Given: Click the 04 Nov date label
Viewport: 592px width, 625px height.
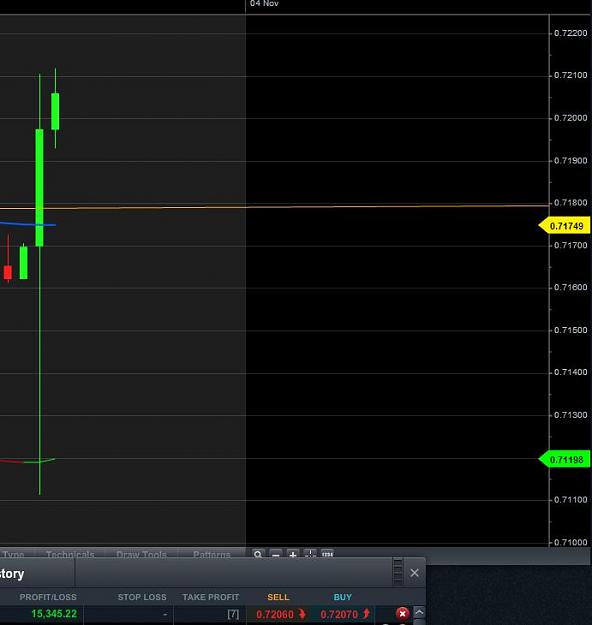Looking at the screenshot, I should [264, 4].
